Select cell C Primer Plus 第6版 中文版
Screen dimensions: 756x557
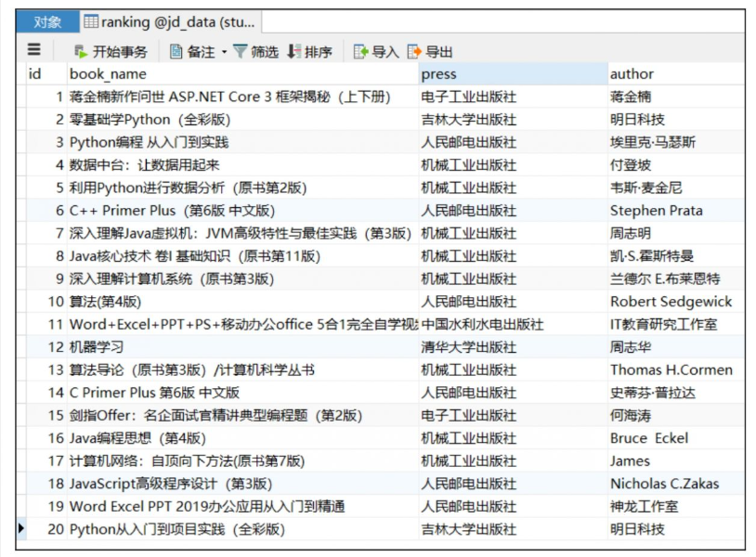click(242, 393)
